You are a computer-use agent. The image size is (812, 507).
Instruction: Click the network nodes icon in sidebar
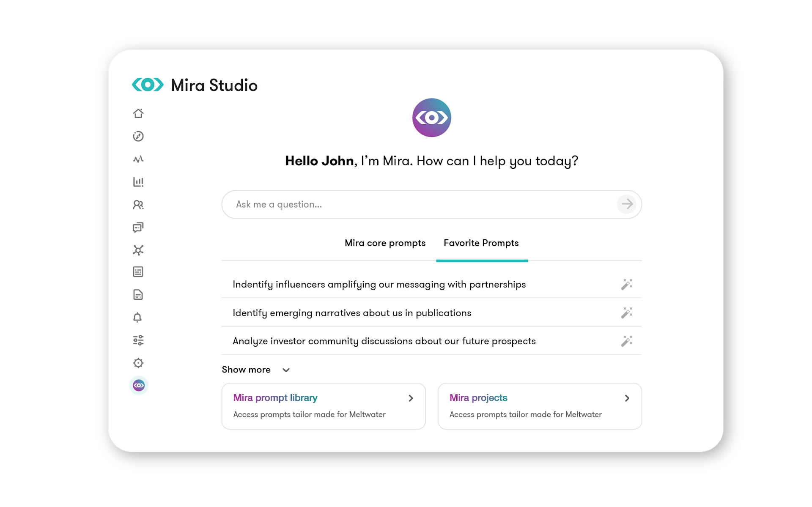(138, 250)
